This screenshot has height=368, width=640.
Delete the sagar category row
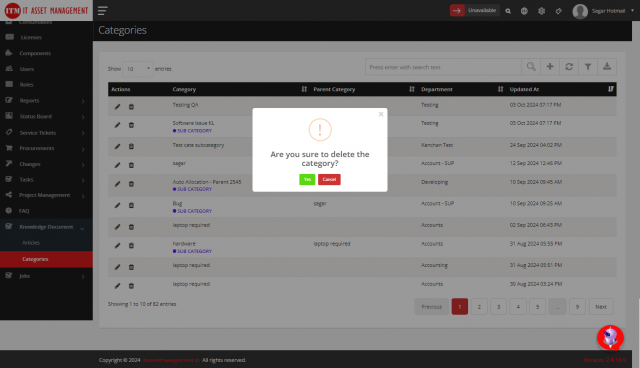(131, 165)
